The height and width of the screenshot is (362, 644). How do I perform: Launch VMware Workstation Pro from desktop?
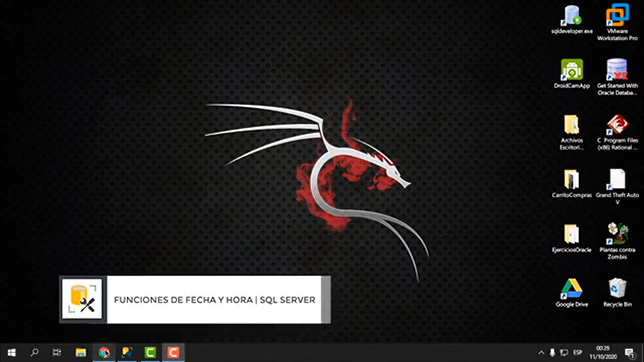point(618,22)
